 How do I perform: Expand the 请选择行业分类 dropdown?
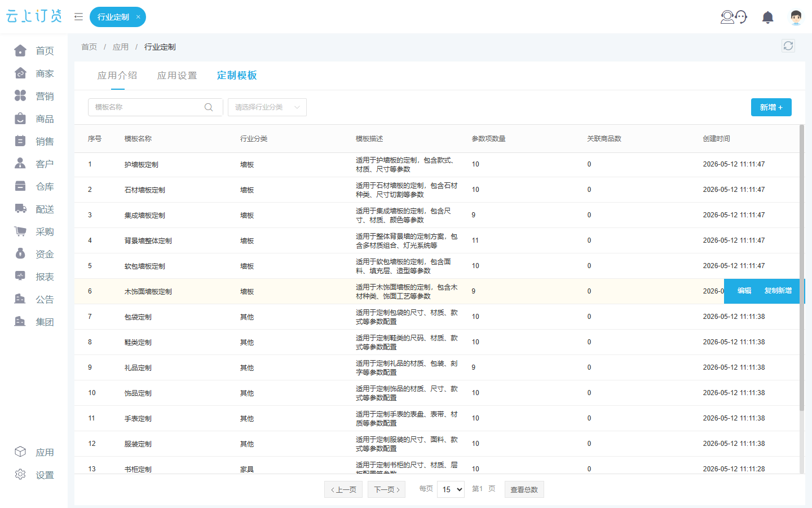coord(267,107)
